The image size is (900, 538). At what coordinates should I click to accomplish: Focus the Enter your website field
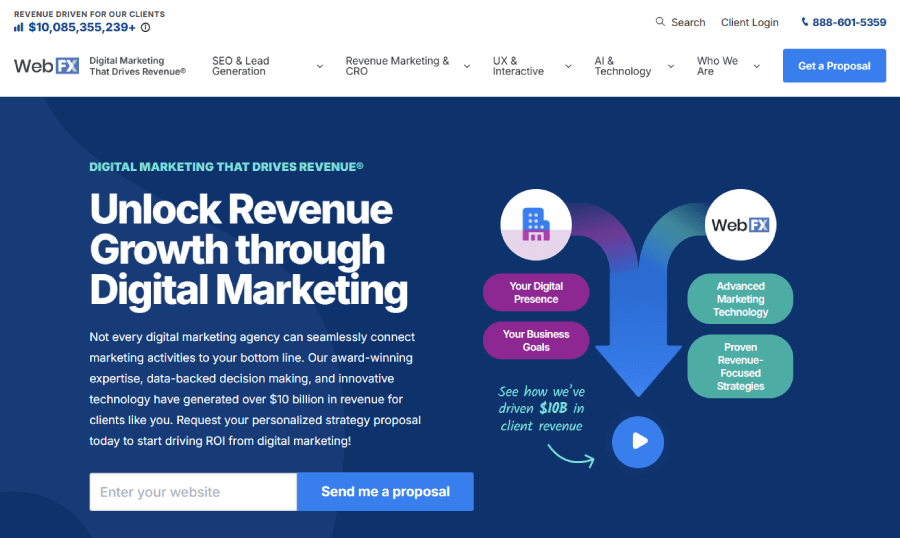coord(193,492)
